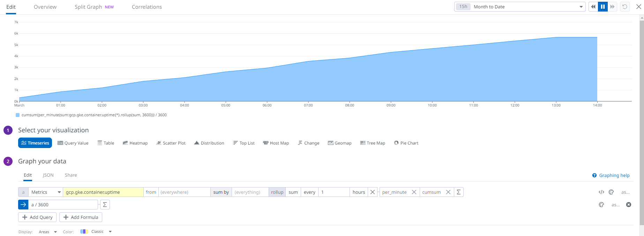The image size is (644, 236).
Task: Click the cumsum function label
Action: [432, 192]
